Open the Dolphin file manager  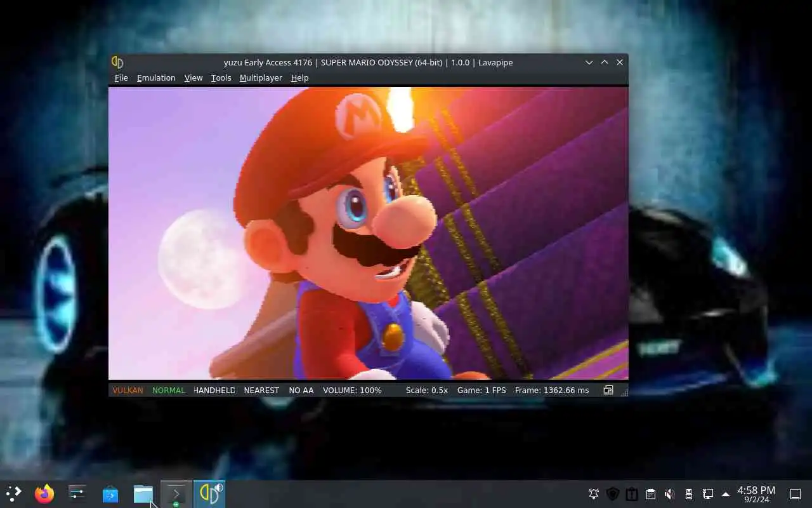click(143, 494)
